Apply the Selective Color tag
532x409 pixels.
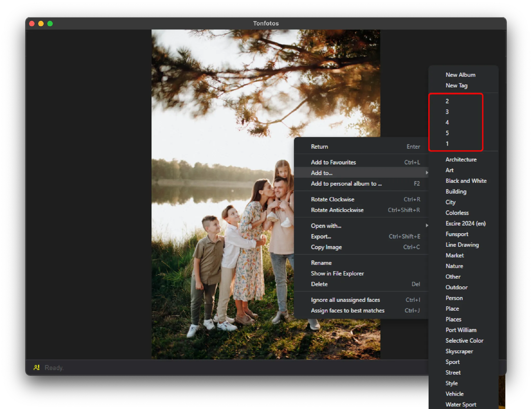pos(463,341)
